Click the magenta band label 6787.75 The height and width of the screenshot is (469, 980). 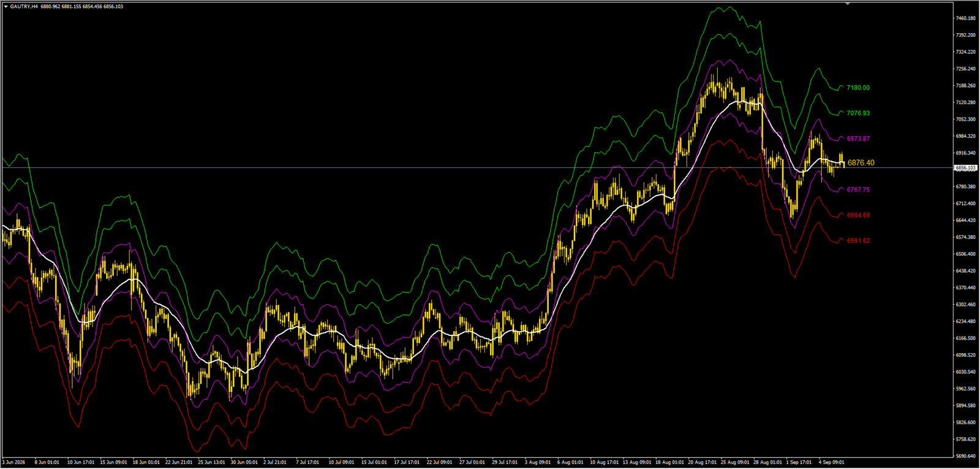pos(858,190)
